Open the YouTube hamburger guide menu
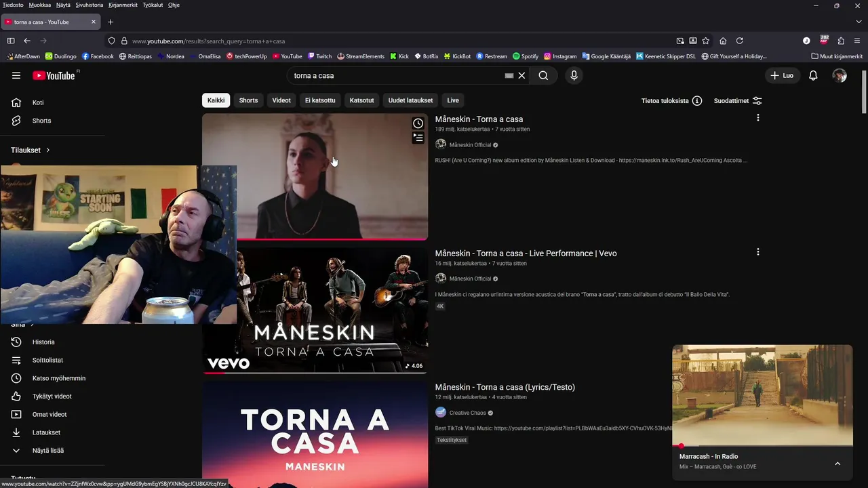The image size is (868, 488). click(x=16, y=75)
